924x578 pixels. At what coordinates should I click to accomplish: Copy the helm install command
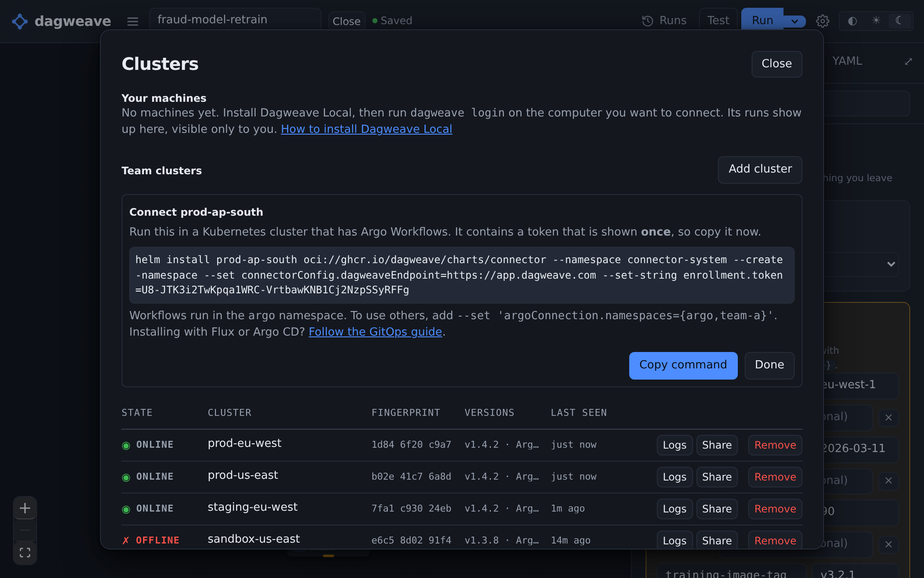point(683,365)
